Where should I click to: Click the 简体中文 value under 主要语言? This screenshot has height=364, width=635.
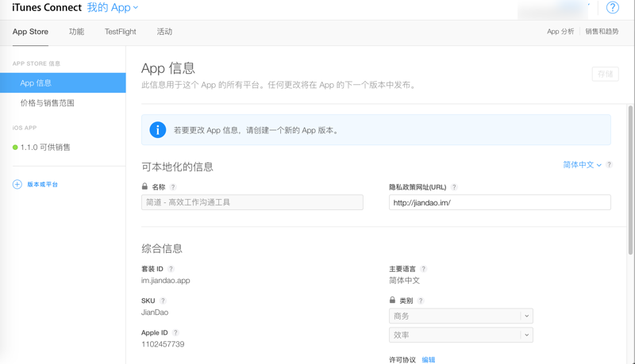click(x=404, y=280)
